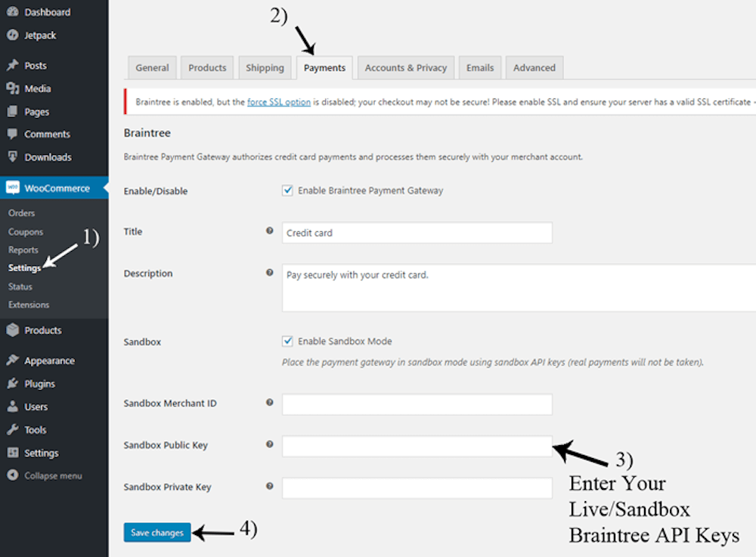Click the Downloads icon in sidebar

(13, 156)
